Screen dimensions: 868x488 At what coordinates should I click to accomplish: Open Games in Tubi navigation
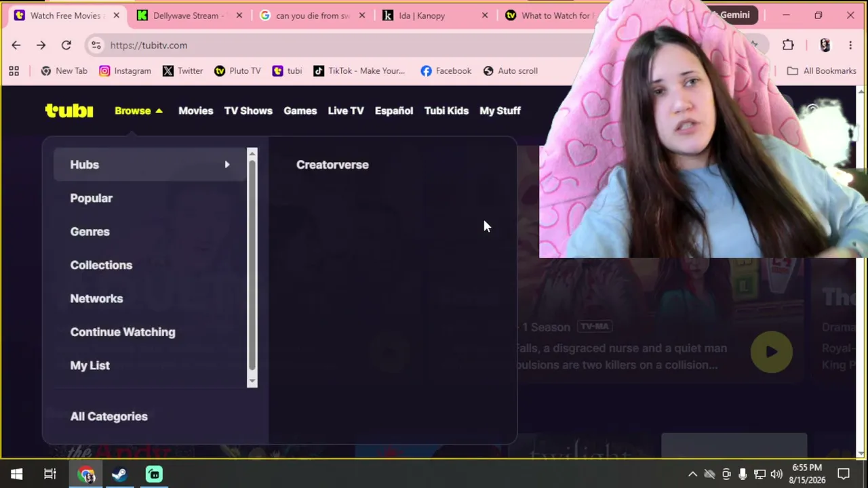click(300, 110)
